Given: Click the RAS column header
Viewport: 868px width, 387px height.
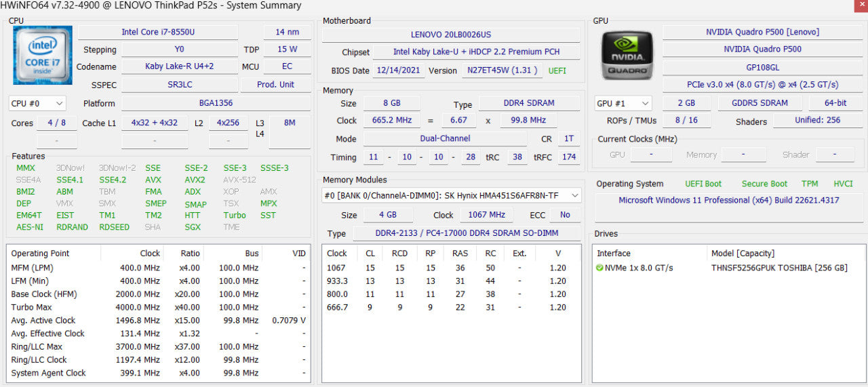Looking at the screenshot, I should (x=460, y=253).
